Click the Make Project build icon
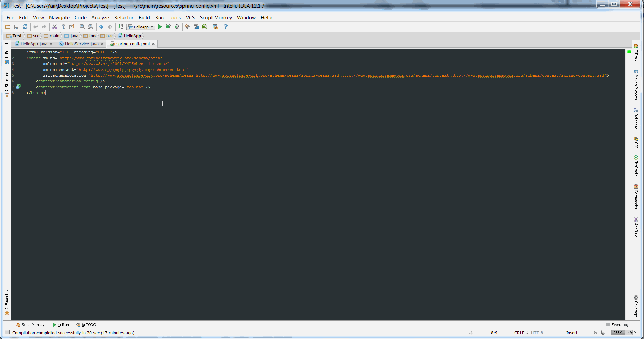 pyautogui.click(x=120, y=27)
